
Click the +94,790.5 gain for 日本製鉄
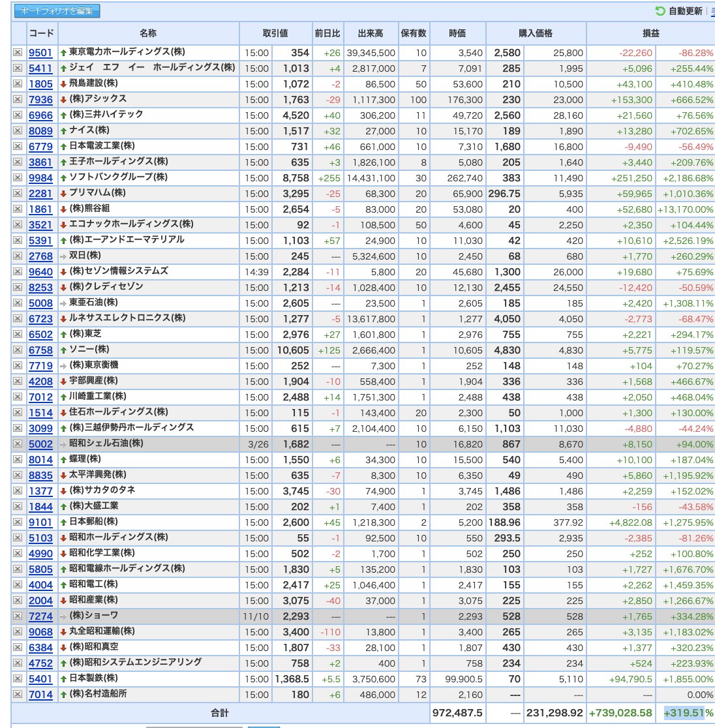pos(630,679)
